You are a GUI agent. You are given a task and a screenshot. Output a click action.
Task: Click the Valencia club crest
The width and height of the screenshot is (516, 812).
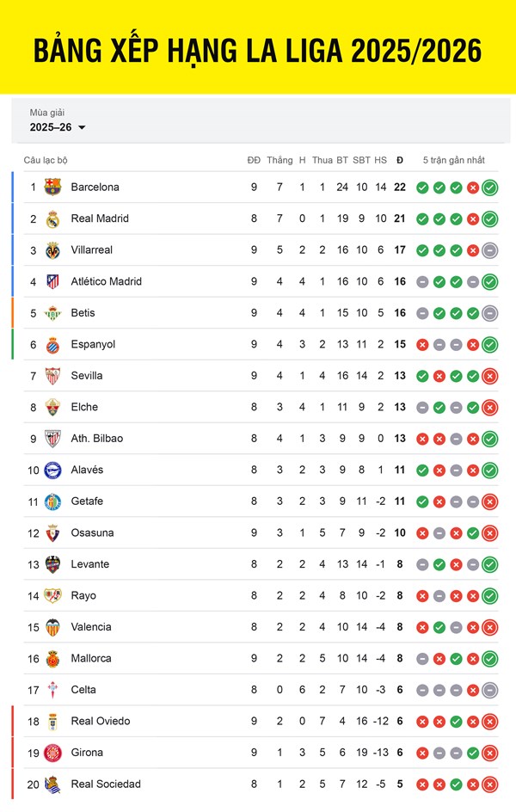click(x=53, y=627)
